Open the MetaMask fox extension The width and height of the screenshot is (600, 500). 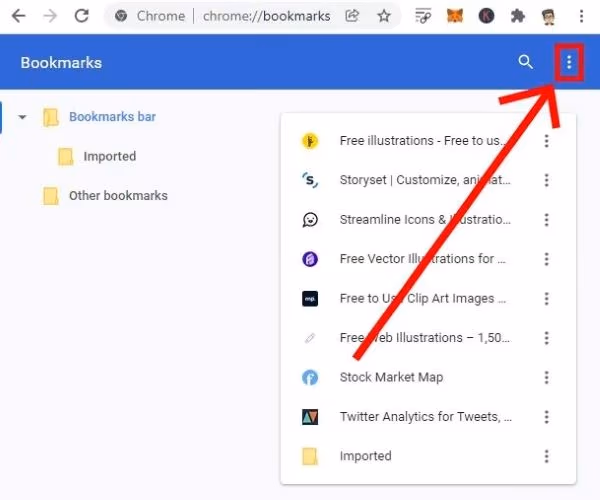[x=455, y=16]
